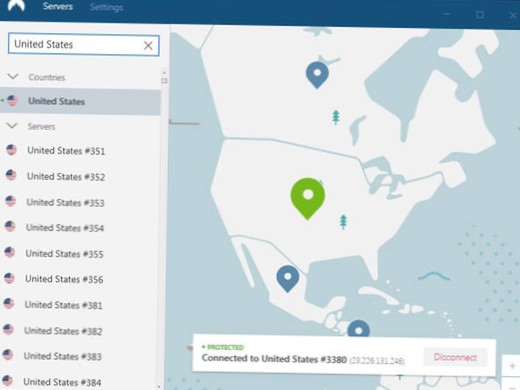This screenshot has height=390, width=520.
Task: Click the flag icon beside United States #355
Action: (10, 252)
